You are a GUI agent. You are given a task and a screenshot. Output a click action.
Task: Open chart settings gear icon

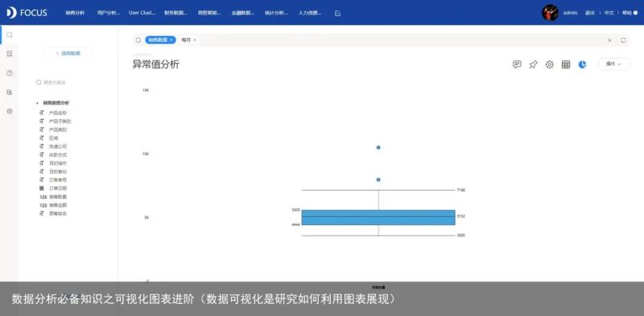[550, 64]
